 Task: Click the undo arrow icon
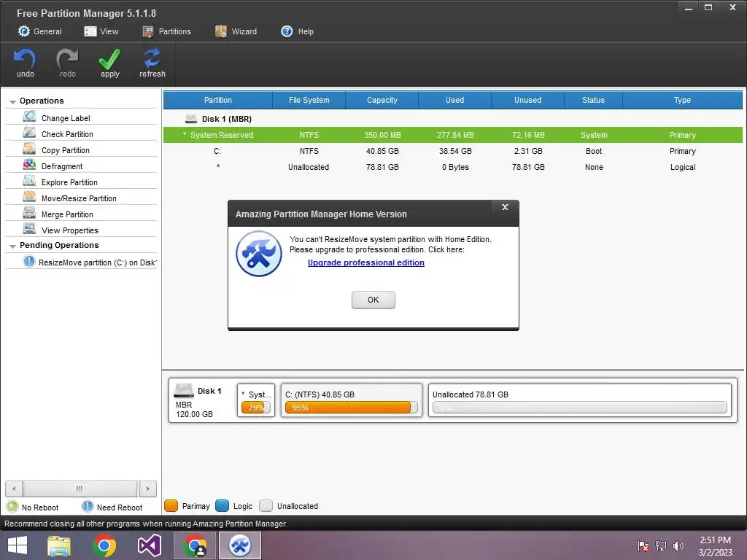25,59
